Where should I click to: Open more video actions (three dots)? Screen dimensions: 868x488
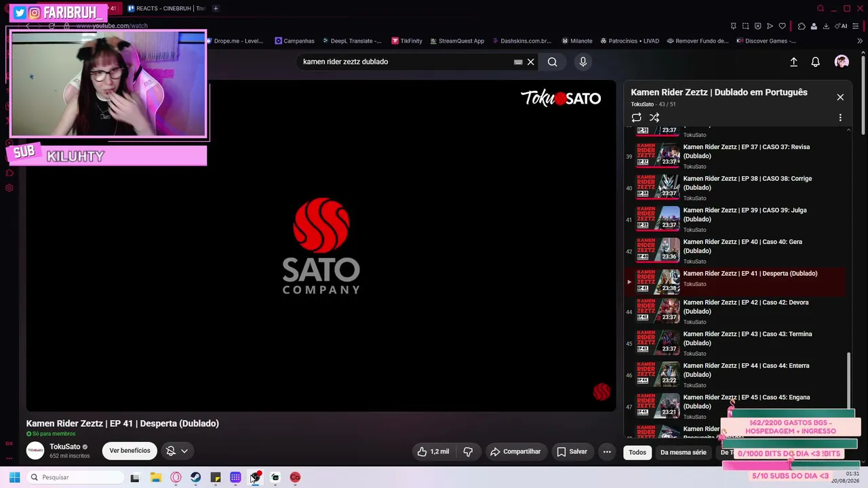[x=607, y=451]
